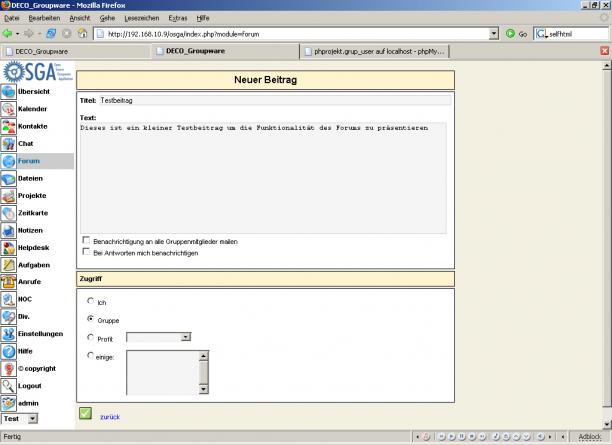Open the Dateien module icon
Screen dimensions: 612x445
[x=9, y=178]
